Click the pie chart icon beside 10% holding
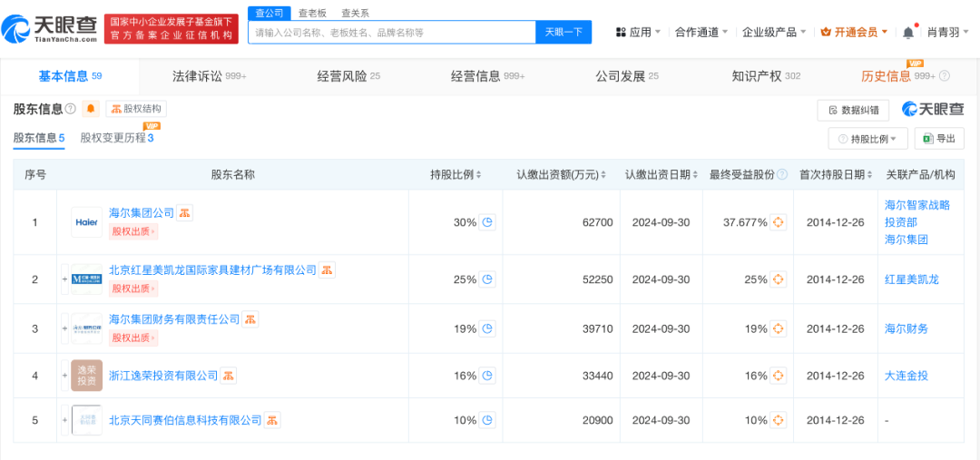The width and height of the screenshot is (980, 460). pyautogui.click(x=487, y=420)
